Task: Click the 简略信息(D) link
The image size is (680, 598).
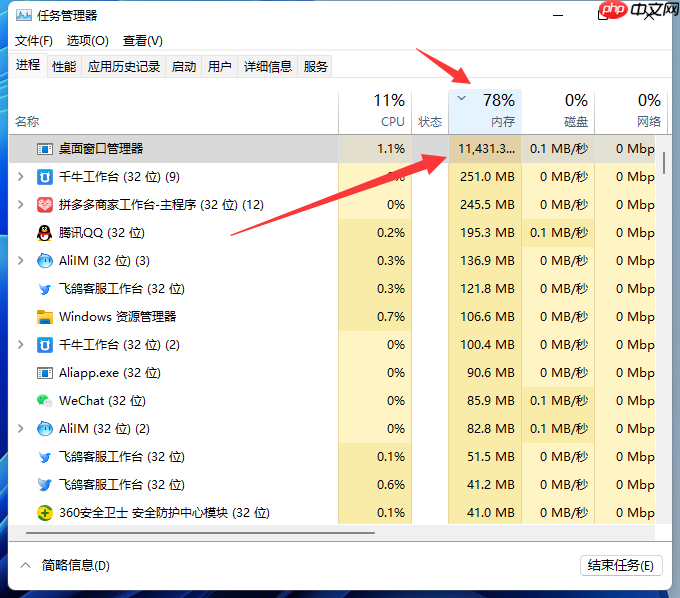Action: click(75, 565)
